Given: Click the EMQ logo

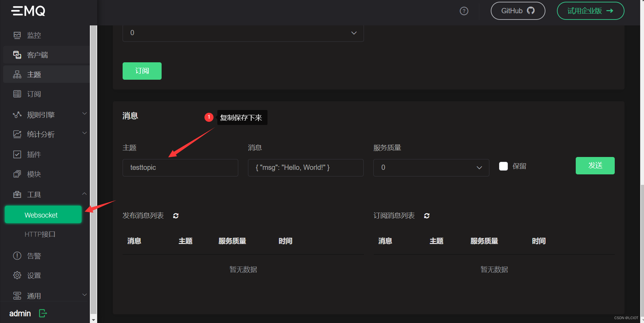Looking at the screenshot, I should 28,11.
